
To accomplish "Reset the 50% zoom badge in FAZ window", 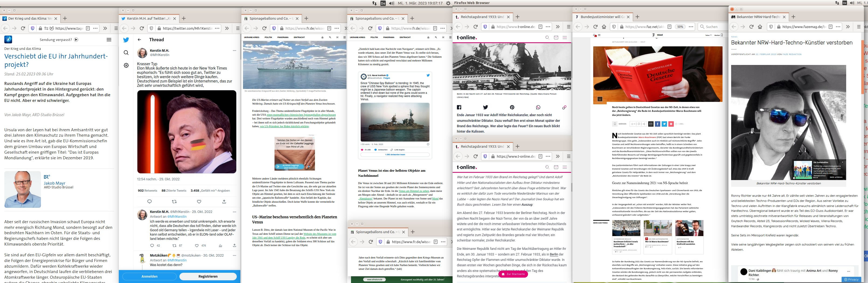I will click(x=680, y=27).
